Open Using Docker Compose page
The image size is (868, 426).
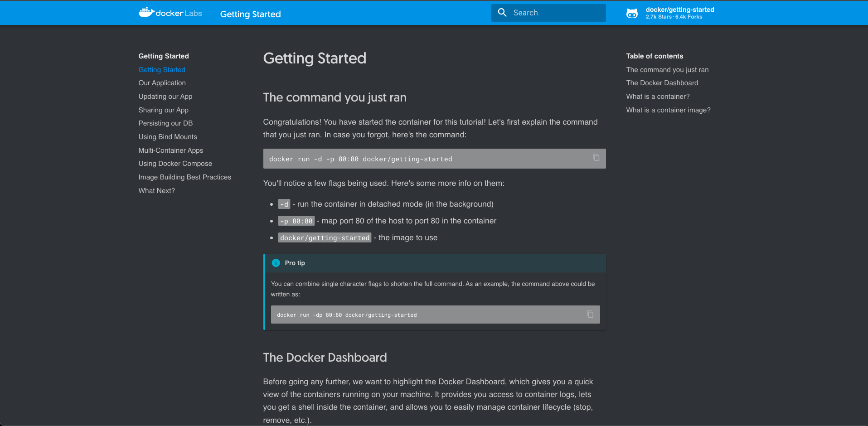175,164
